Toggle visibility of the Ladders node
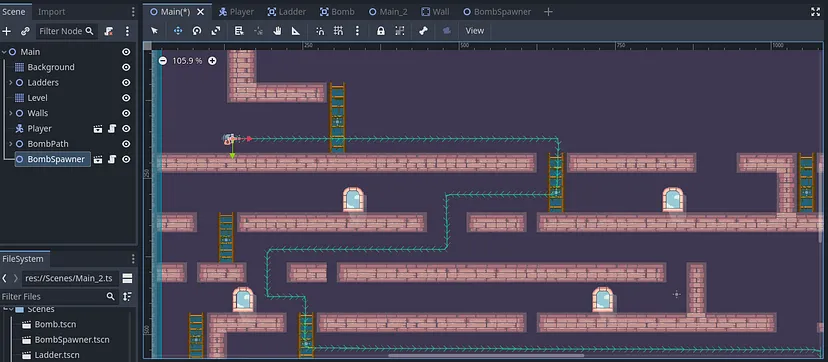This screenshot has width=828, height=362. click(x=126, y=82)
